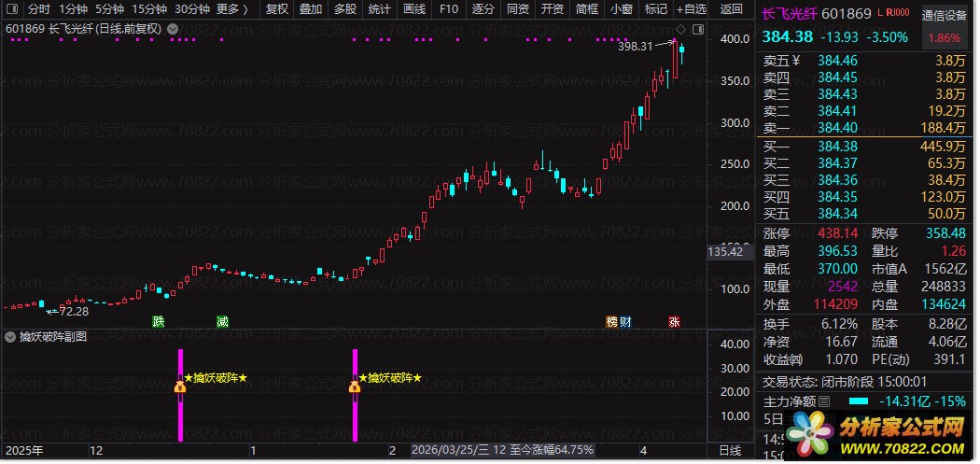Click the 同资 button

point(517,8)
